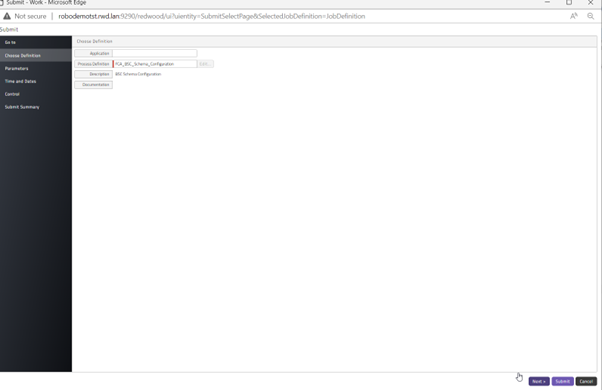Click the Not secure warning icon
The height and width of the screenshot is (390, 602).
pos(7,16)
